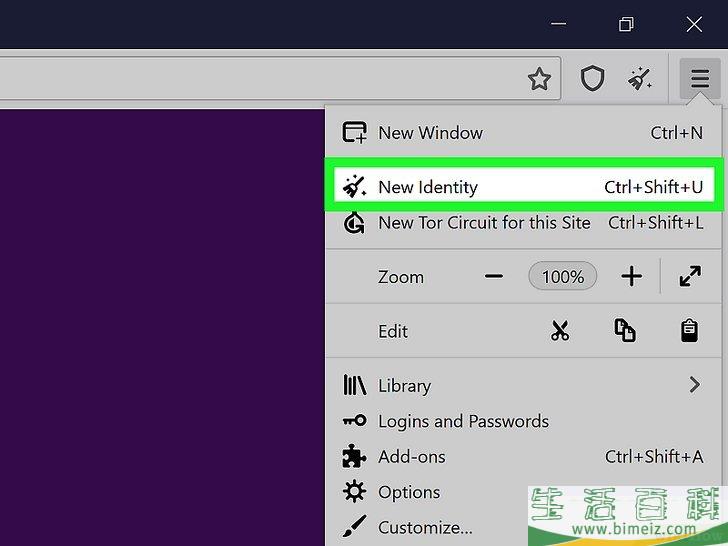Click the Copy icon in Edit row
This screenshot has height=546, width=728.
point(625,331)
